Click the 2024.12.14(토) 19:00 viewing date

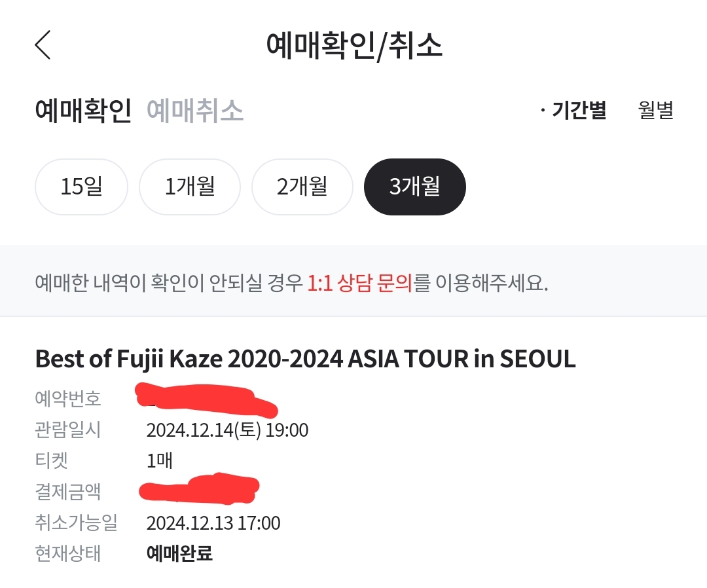click(227, 430)
